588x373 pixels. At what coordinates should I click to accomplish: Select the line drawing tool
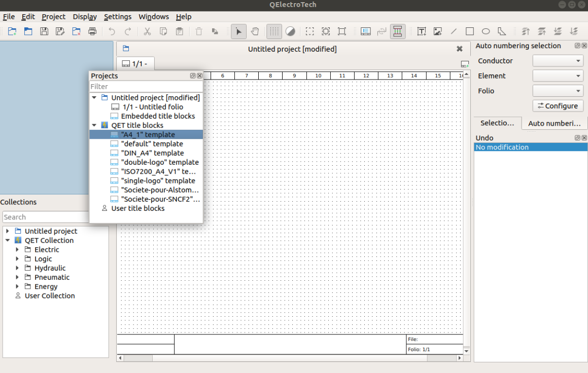(x=454, y=31)
